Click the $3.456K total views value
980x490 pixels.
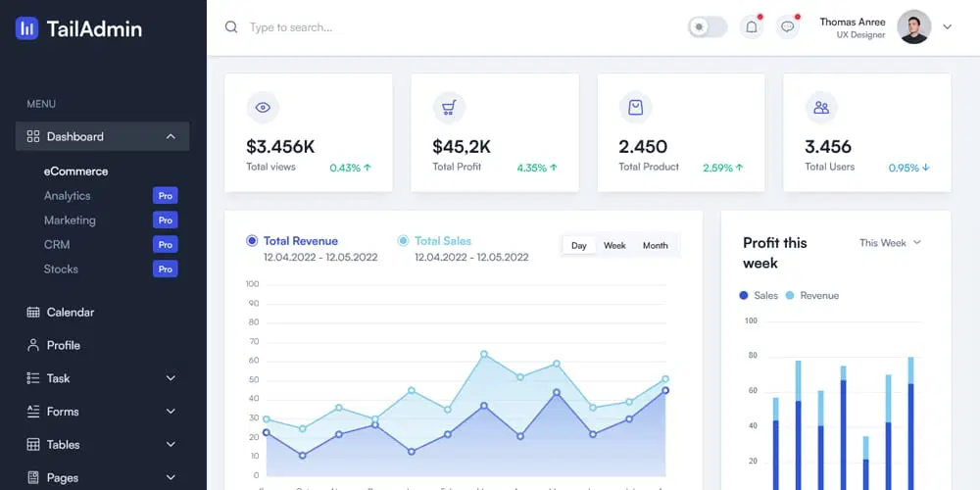(x=280, y=147)
